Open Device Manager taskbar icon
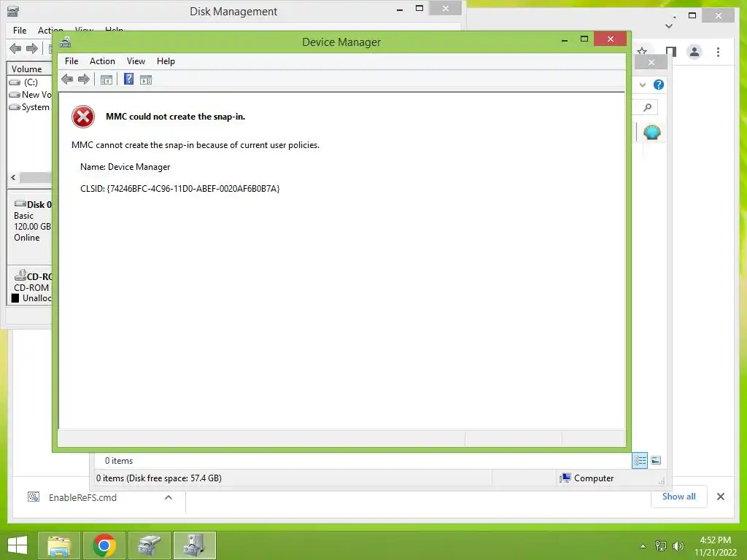Screen dimensions: 747x560 click(x=194, y=545)
